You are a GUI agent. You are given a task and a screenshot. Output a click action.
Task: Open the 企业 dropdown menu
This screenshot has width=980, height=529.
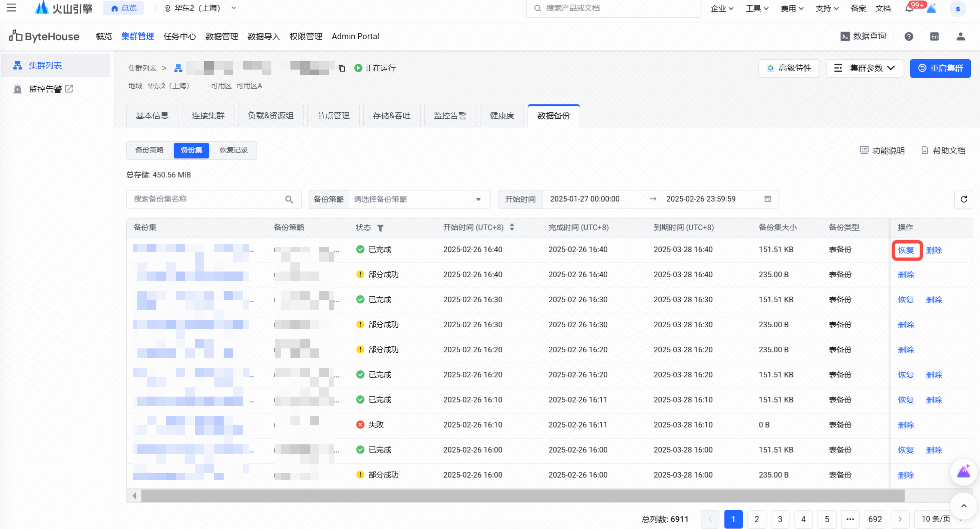coord(722,8)
